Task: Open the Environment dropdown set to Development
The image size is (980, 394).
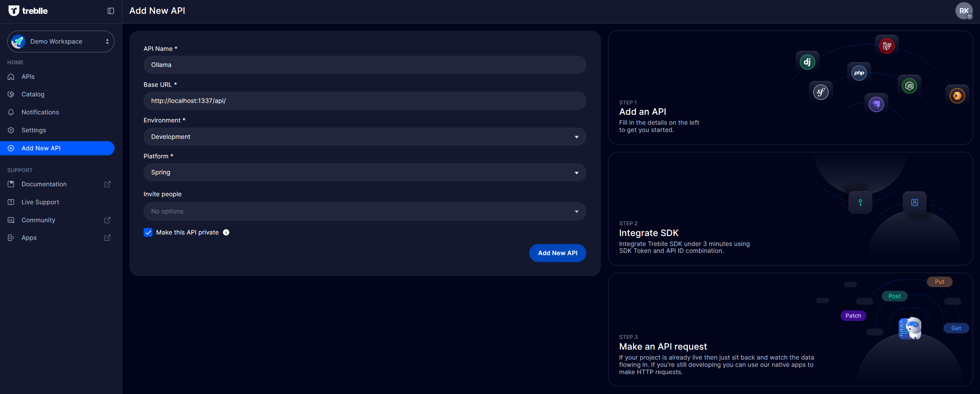Action: tap(365, 137)
